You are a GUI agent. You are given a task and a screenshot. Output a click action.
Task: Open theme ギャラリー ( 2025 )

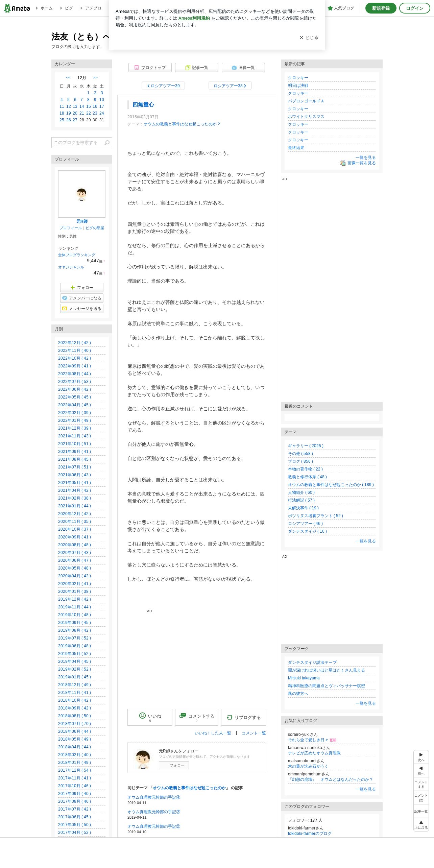click(x=306, y=446)
